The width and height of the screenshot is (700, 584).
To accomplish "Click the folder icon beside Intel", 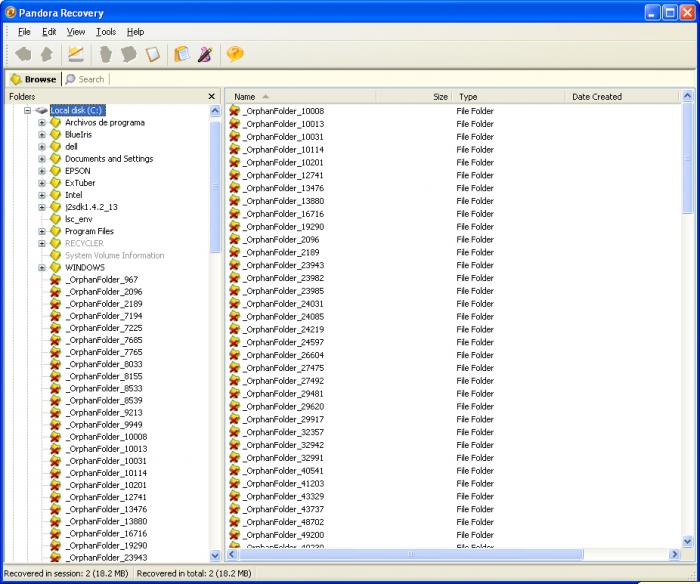I will [x=55, y=195].
